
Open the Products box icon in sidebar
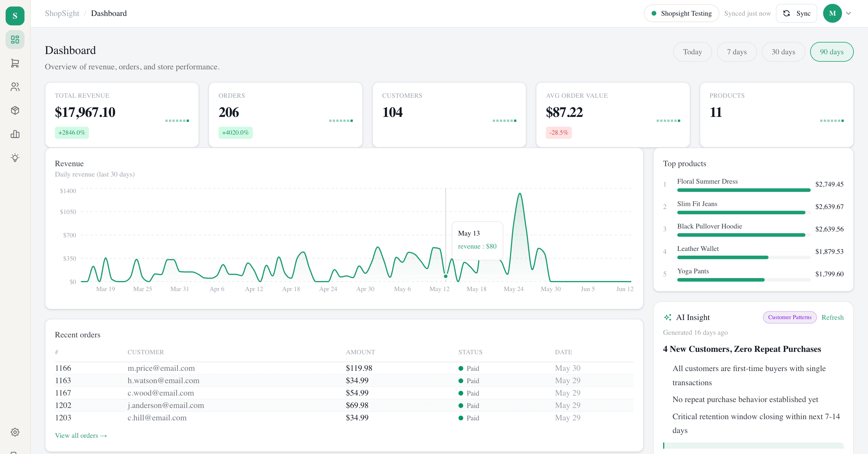click(x=15, y=110)
